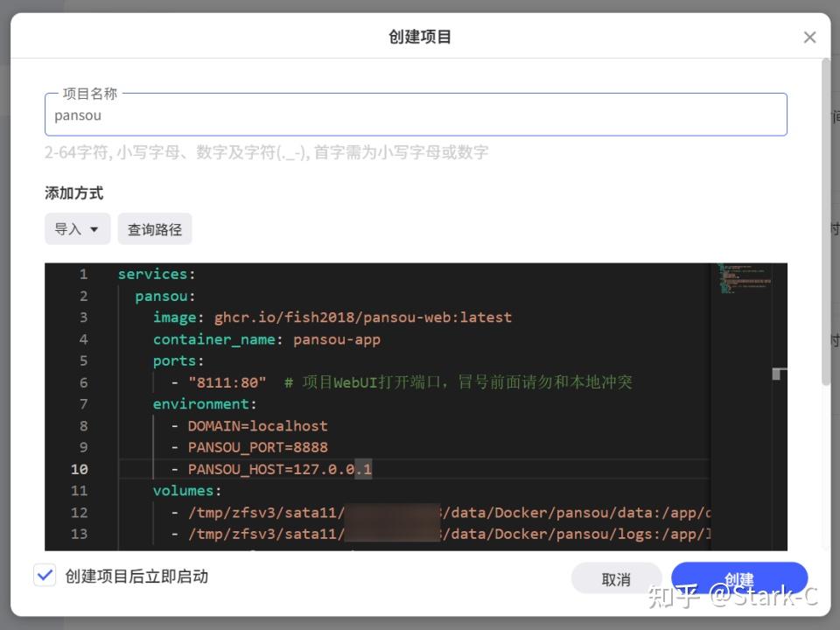Click line number 10 in the editor gutter
Screen dimensions: 840x630
80,469
